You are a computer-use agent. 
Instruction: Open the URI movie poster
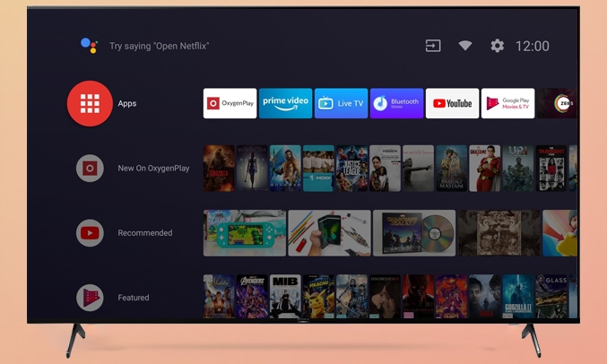click(x=518, y=168)
